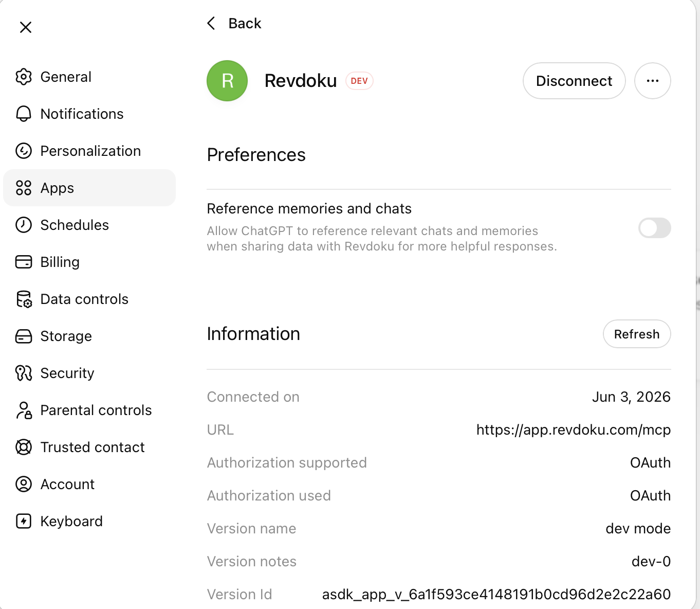
Task: Click the Connected on date Jun 3, 2026
Action: [x=631, y=397]
